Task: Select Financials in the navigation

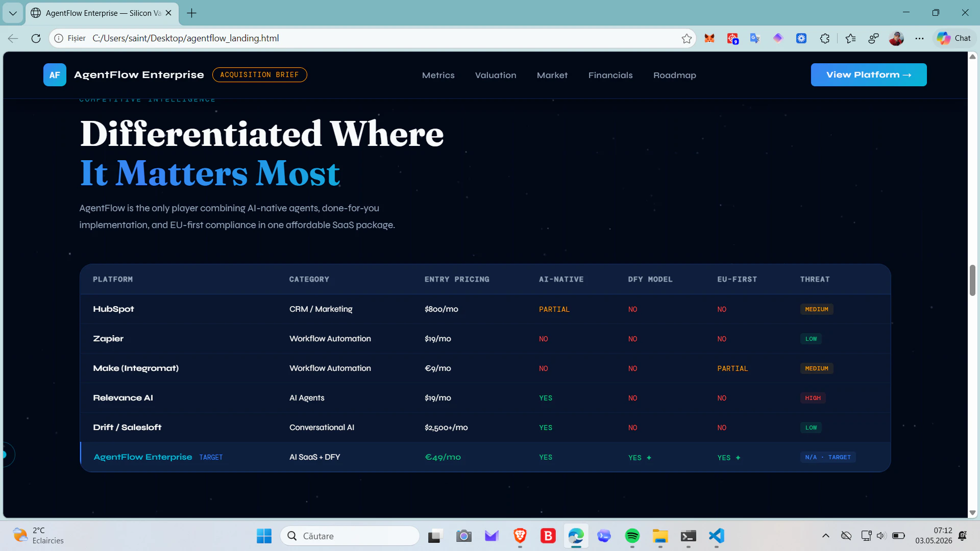Action: (x=610, y=75)
